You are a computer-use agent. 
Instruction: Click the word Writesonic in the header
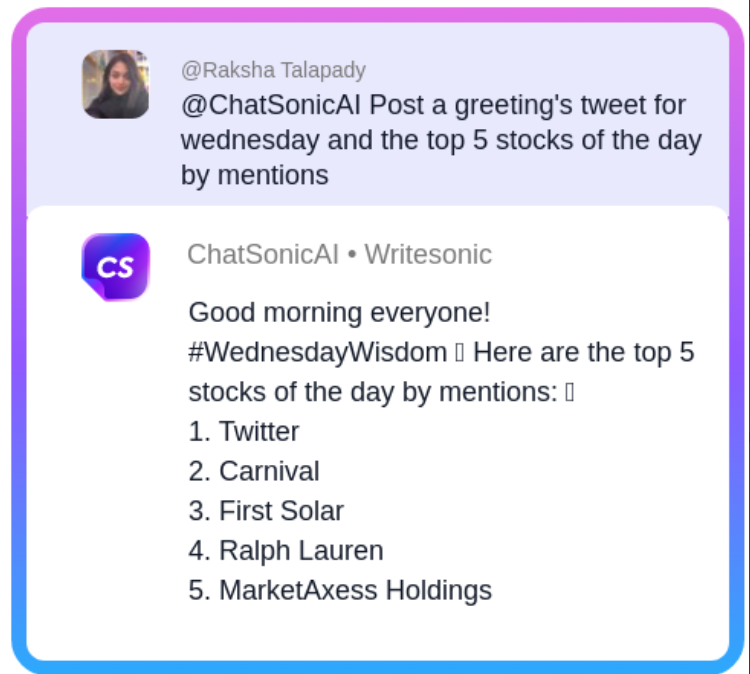pyautogui.click(x=428, y=255)
